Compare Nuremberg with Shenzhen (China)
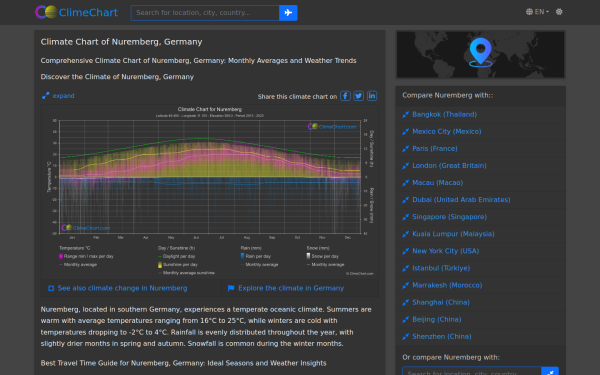Viewport: 600px width, 375px height. (442, 336)
